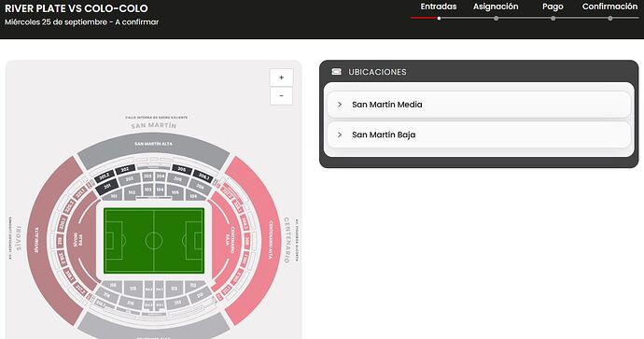Viewport: 644px width, 339px height.
Task: Expand the San Martín Media chevron
Action: [340, 105]
